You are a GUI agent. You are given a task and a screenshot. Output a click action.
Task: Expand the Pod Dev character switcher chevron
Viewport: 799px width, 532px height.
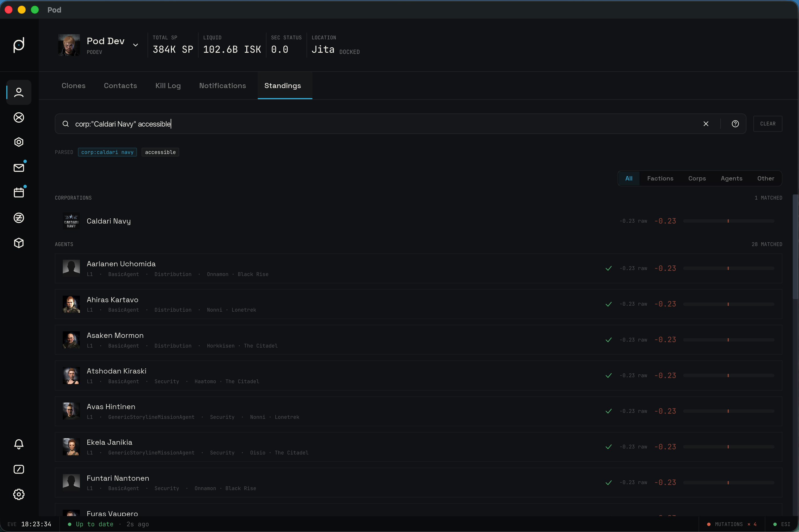(x=136, y=45)
